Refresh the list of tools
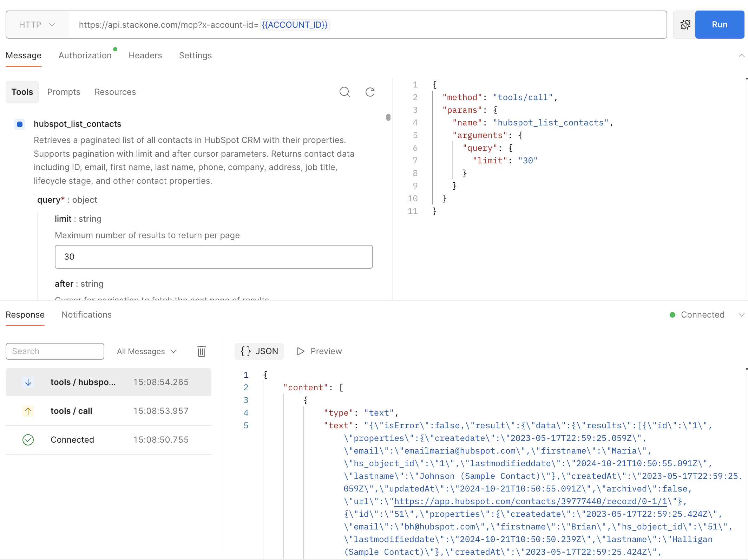748x560 pixels. pos(370,92)
